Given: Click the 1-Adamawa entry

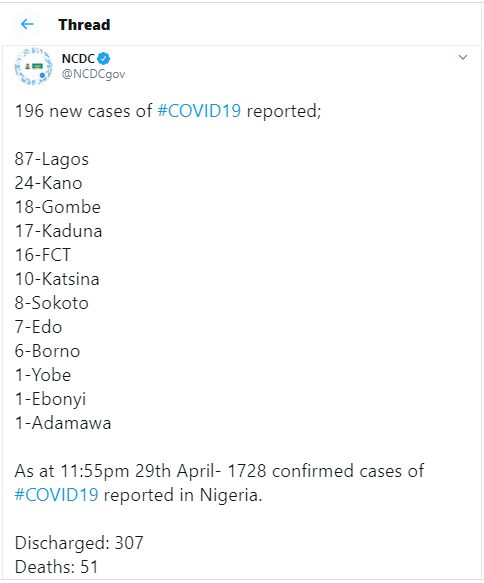Looking at the screenshot, I should 63,423.
